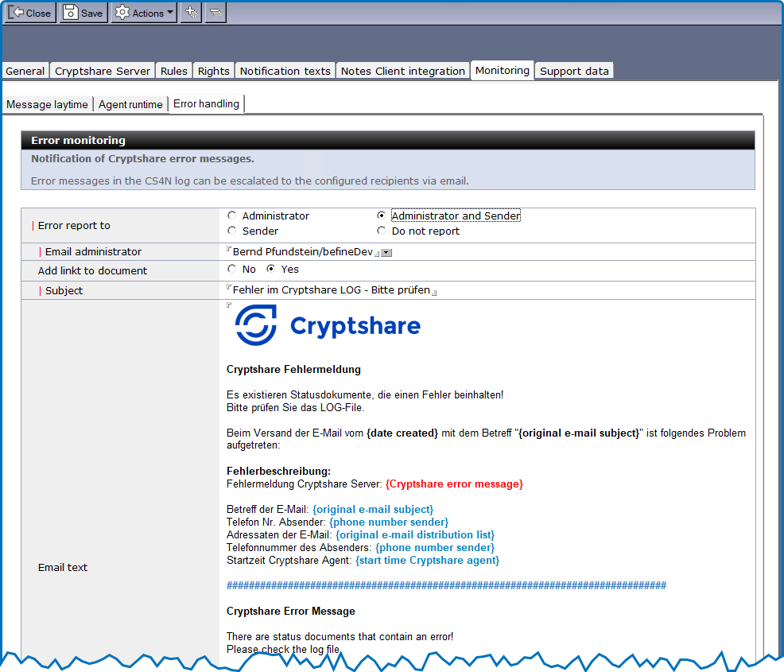Close the configuration document

pyautogui.click(x=31, y=13)
